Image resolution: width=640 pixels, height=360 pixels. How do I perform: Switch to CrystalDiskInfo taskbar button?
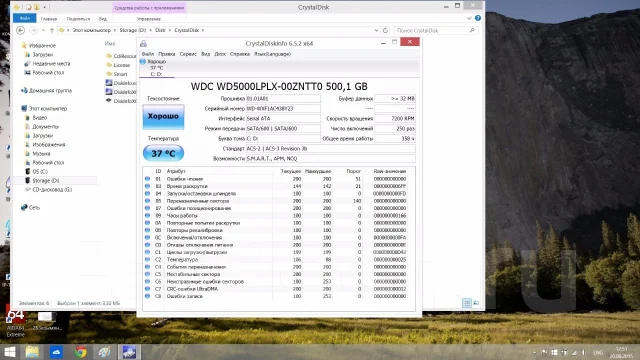tap(129, 352)
